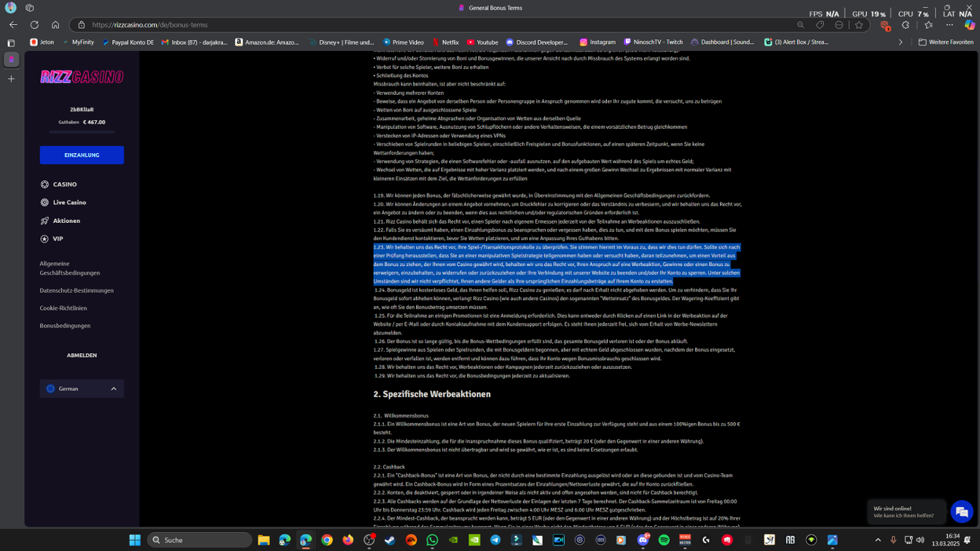Click the Rizz Casino logo
The width and height of the screenshot is (980, 551).
(82, 77)
